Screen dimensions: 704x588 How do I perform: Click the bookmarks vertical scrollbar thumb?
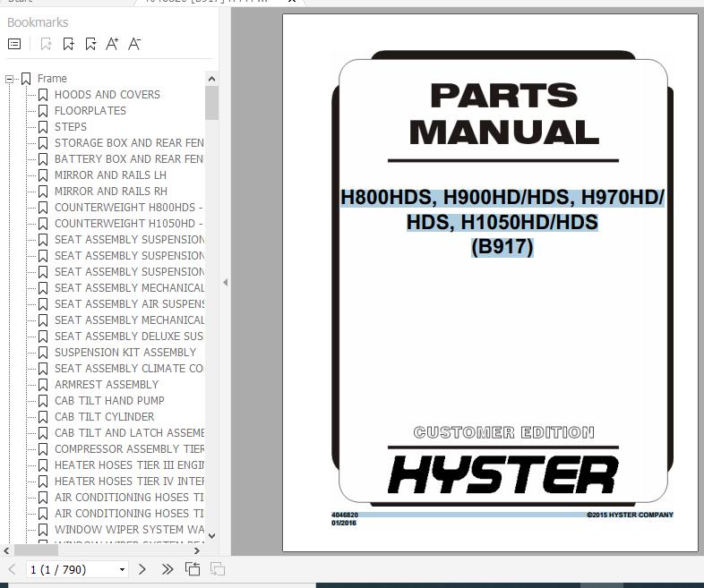coord(212,103)
